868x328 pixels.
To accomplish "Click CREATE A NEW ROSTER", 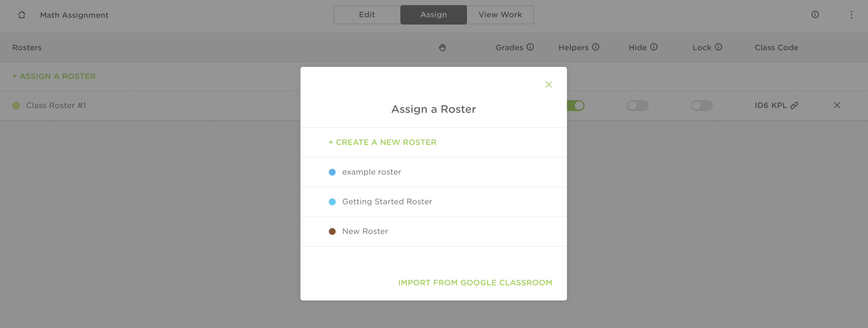I will point(382,142).
